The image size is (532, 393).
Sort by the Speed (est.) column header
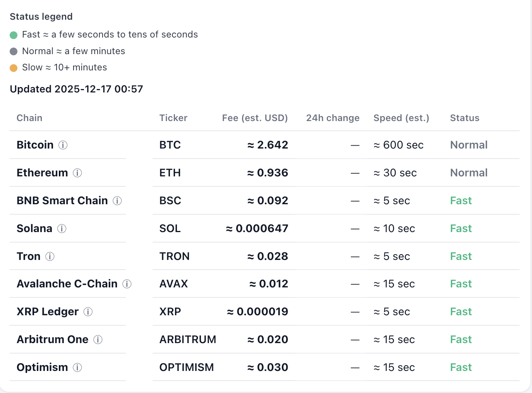401,118
